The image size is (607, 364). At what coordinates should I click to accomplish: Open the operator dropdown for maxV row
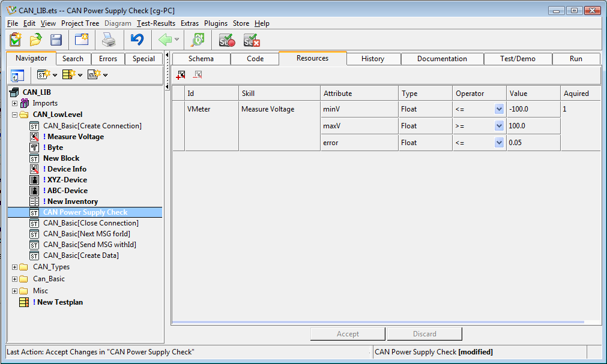[498, 126]
